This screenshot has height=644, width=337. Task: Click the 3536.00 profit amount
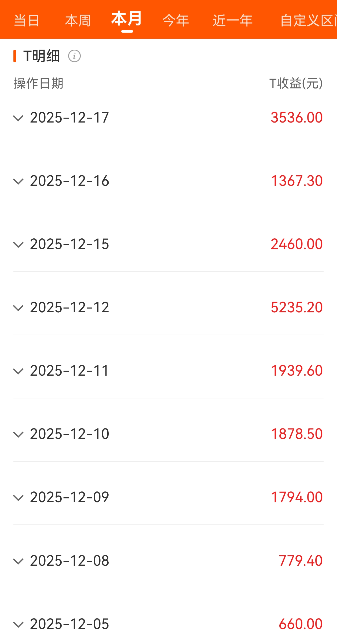[x=296, y=117]
